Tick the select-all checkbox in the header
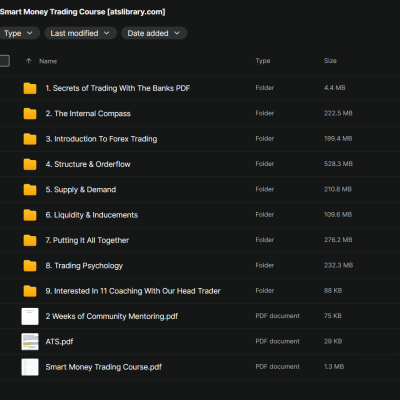The image size is (400, 400). pos(4,61)
